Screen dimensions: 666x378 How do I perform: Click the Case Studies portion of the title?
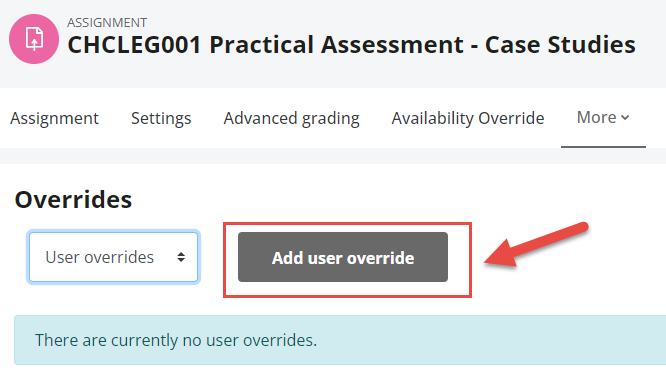tap(560, 45)
